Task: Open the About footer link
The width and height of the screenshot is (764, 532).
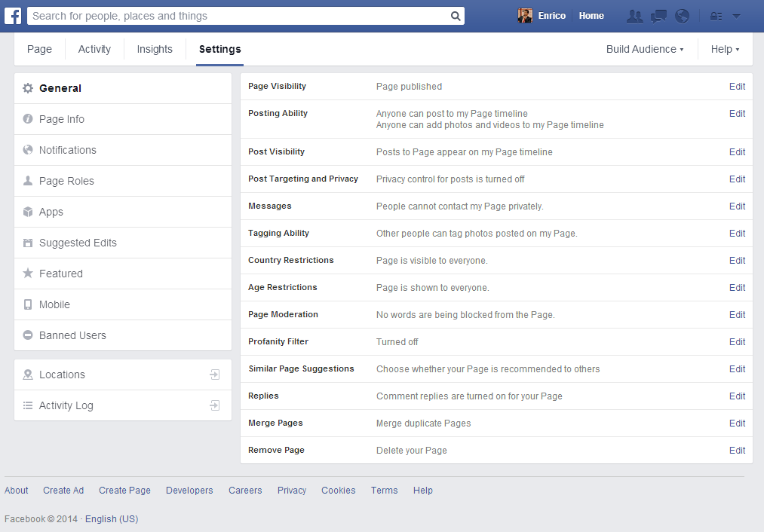Action: point(16,490)
